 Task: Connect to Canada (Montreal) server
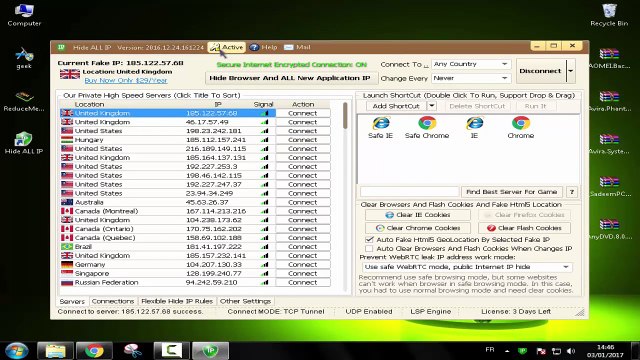(x=302, y=211)
